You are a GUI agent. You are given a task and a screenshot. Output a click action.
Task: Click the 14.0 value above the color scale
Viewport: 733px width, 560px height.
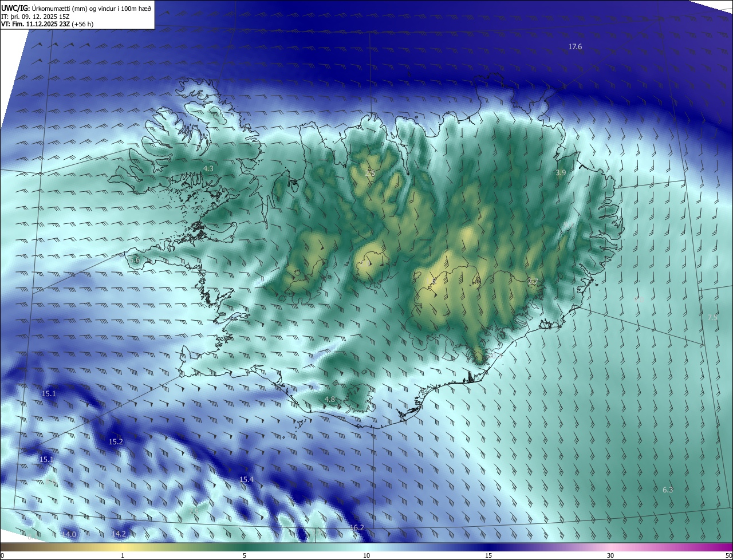pos(69,534)
